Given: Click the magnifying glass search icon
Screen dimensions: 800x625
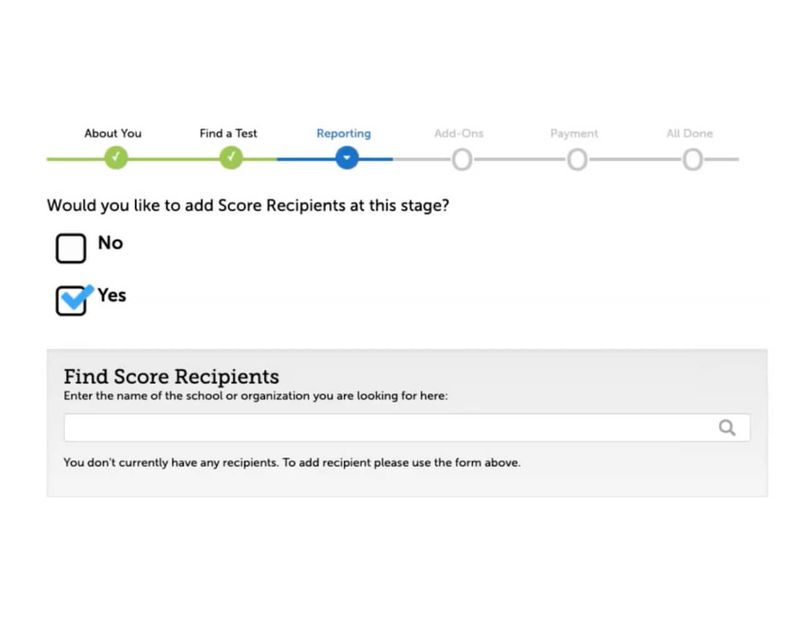Looking at the screenshot, I should [x=729, y=426].
